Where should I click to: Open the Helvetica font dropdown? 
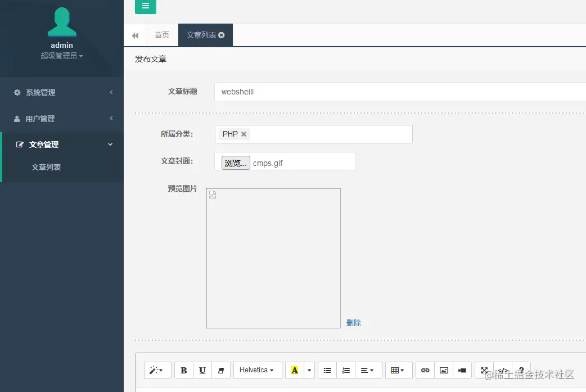258,370
